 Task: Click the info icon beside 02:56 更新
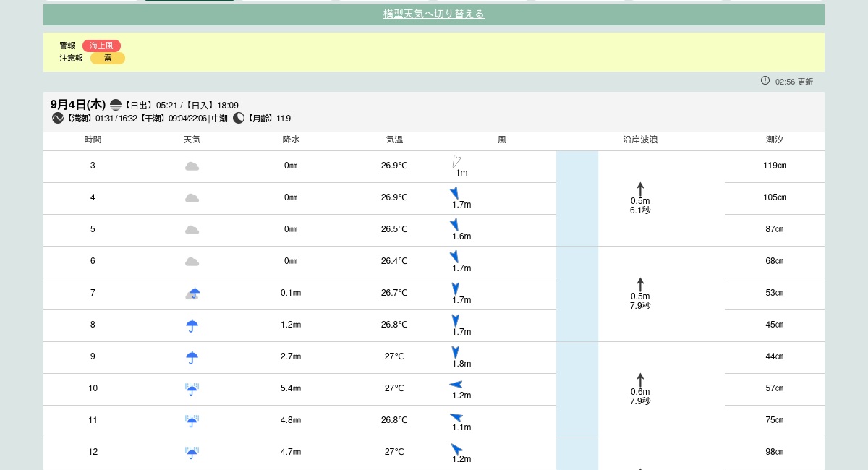pyautogui.click(x=765, y=81)
